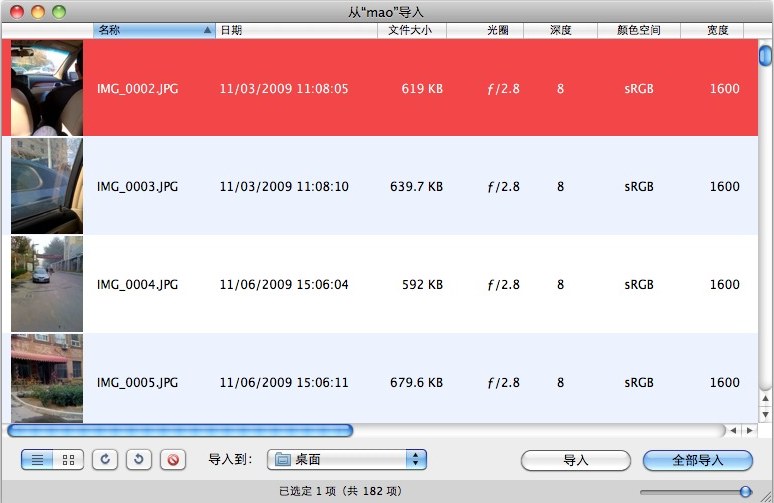774x503 pixels.
Task: Click the thumbnail size slider knob
Action: point(746,492)
